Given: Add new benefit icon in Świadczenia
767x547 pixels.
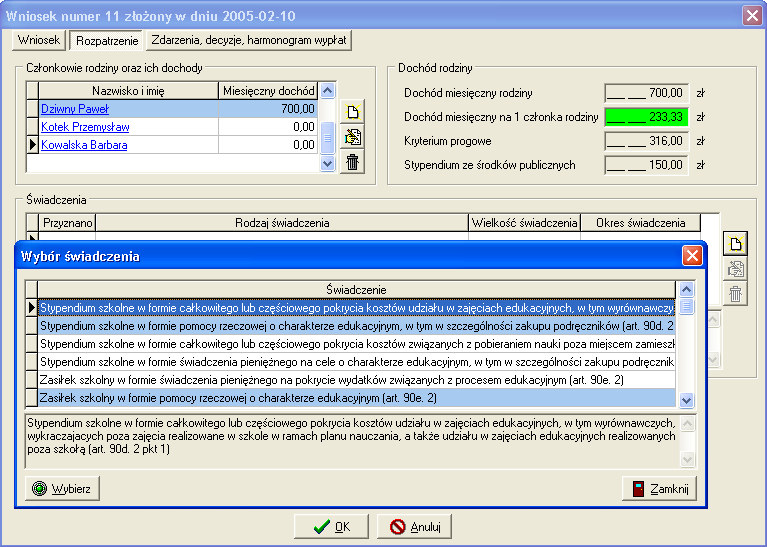Looking at the screenshot, I should coord(735,243).
